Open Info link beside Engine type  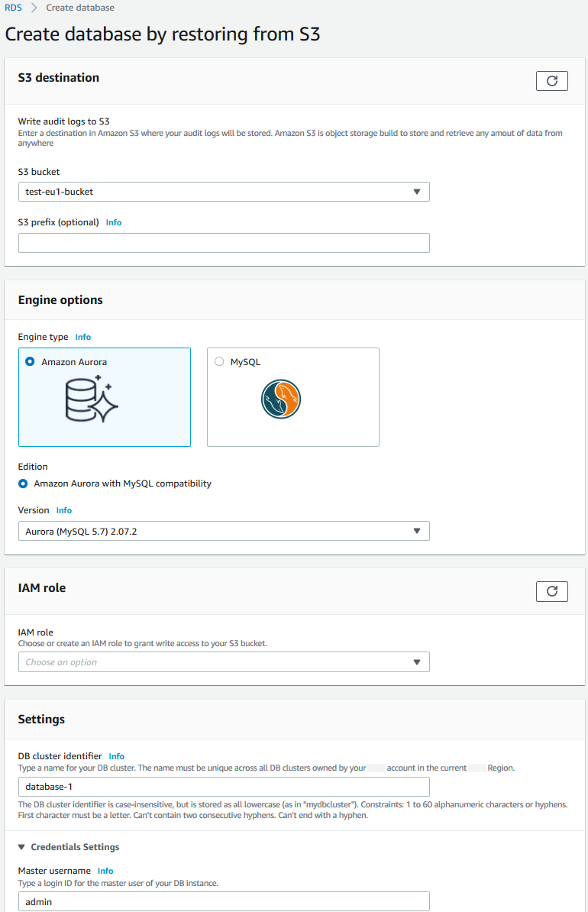click(82, 337)
